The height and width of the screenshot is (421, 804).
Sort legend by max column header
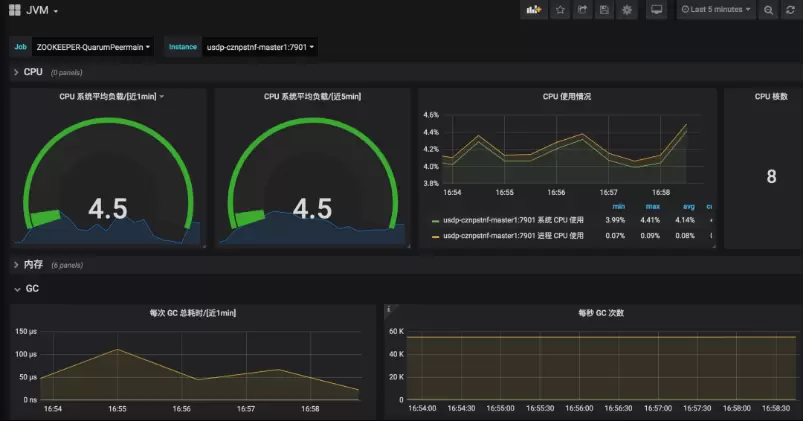click(652, 207)
